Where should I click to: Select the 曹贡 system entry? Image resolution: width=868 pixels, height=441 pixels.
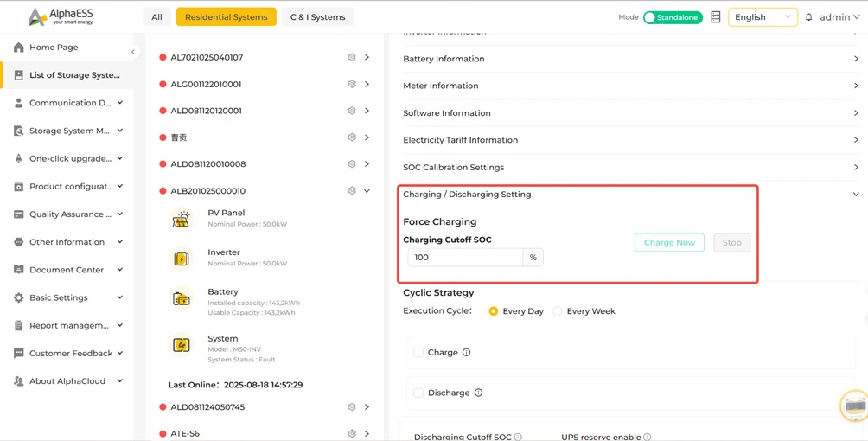pos(179,137)
